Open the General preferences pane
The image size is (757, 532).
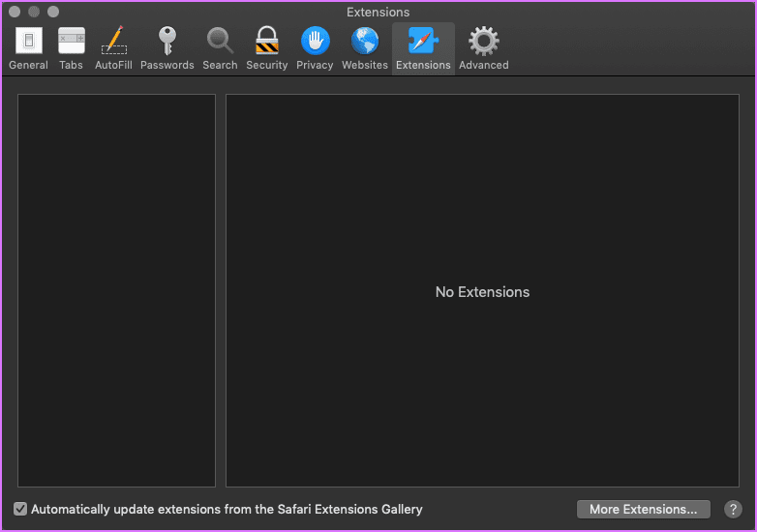pos(28,48)
